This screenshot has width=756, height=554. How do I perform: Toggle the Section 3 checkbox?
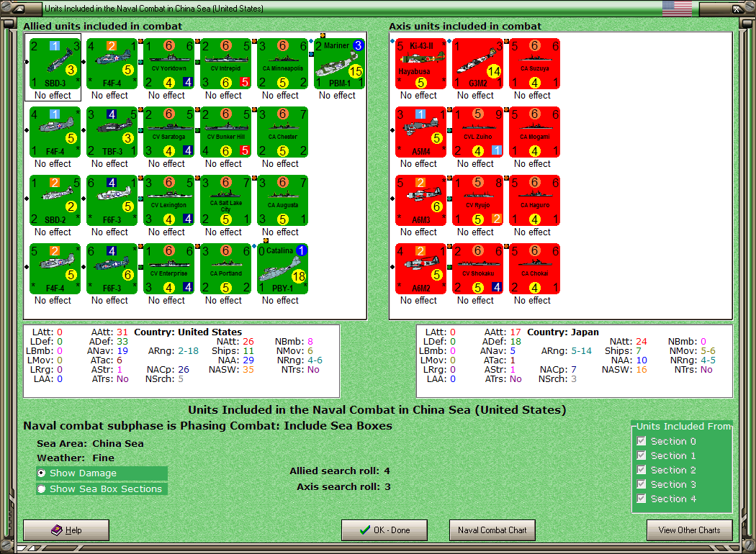(642, 484)
